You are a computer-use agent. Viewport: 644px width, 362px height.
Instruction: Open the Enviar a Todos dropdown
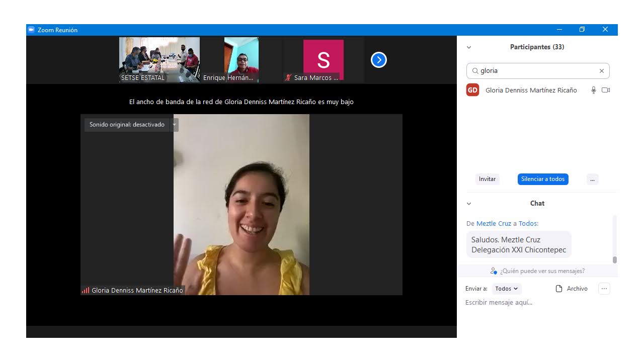pos(507,289)
